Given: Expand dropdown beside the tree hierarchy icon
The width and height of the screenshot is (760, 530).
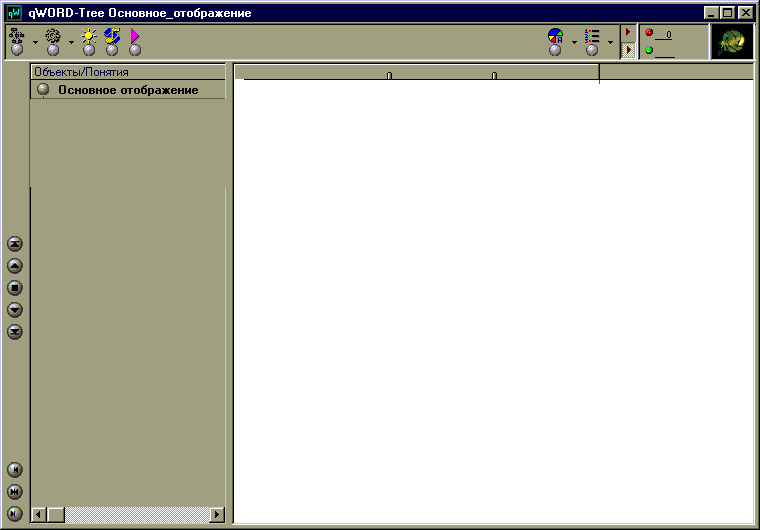Looking at the screenshot, I should pyautogui.click(x=35, y=43).
